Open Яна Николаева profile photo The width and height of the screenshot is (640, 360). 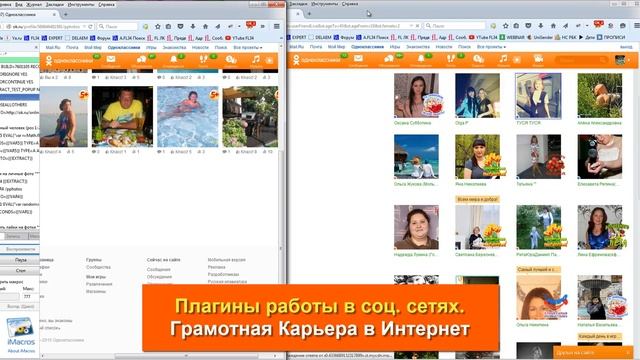(x=478, y=157)
